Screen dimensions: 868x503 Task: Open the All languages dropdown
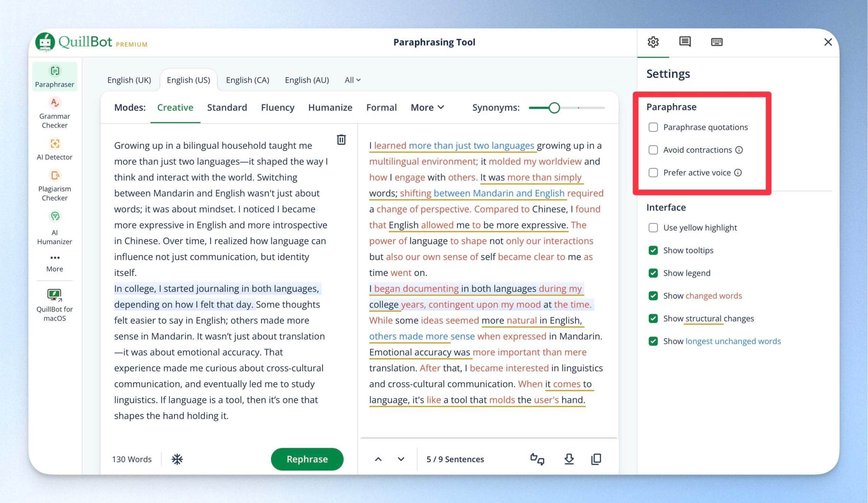click(x=353, y=80)
